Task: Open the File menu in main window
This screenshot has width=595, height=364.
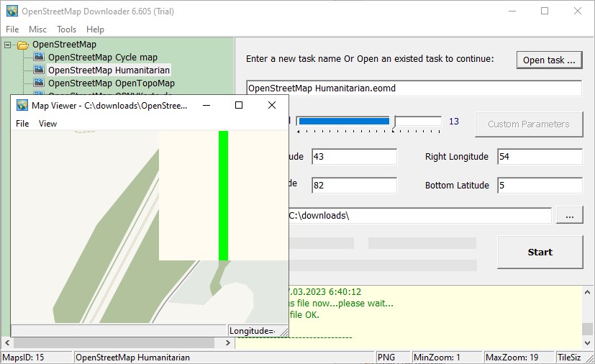Action: [x=12, y=29]
